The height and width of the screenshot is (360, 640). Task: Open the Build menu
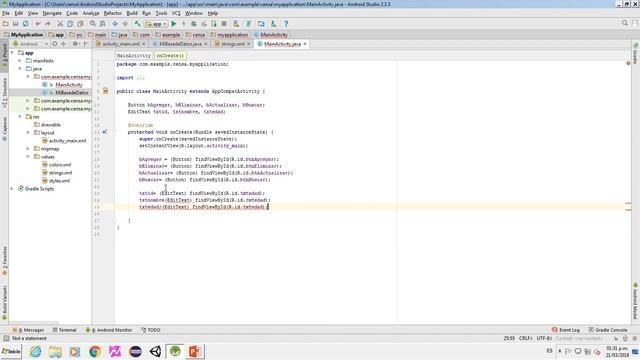[x=132, y=13]
